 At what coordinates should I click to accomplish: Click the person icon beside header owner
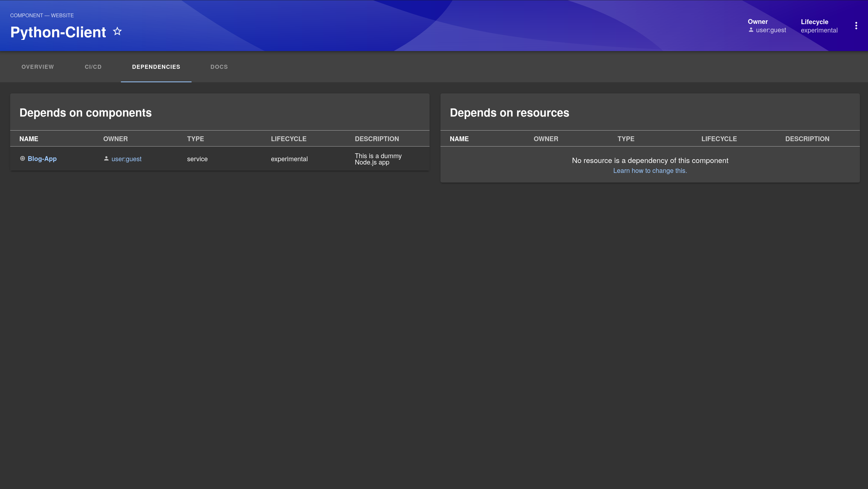pos(751,30)
